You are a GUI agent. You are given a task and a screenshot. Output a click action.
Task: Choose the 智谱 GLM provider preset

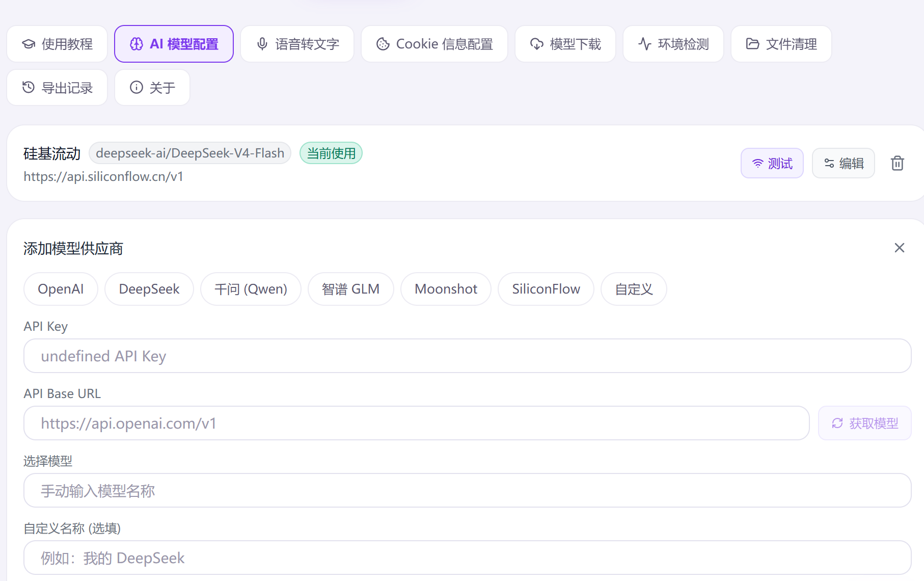350,289
